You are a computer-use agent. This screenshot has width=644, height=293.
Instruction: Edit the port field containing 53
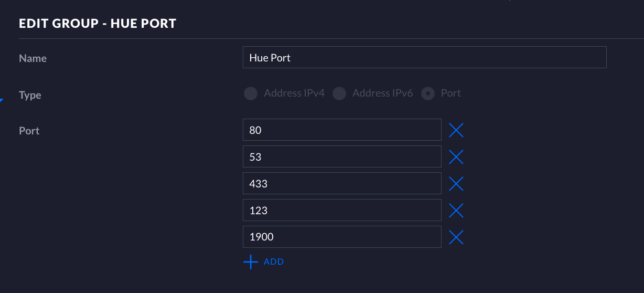341,157
